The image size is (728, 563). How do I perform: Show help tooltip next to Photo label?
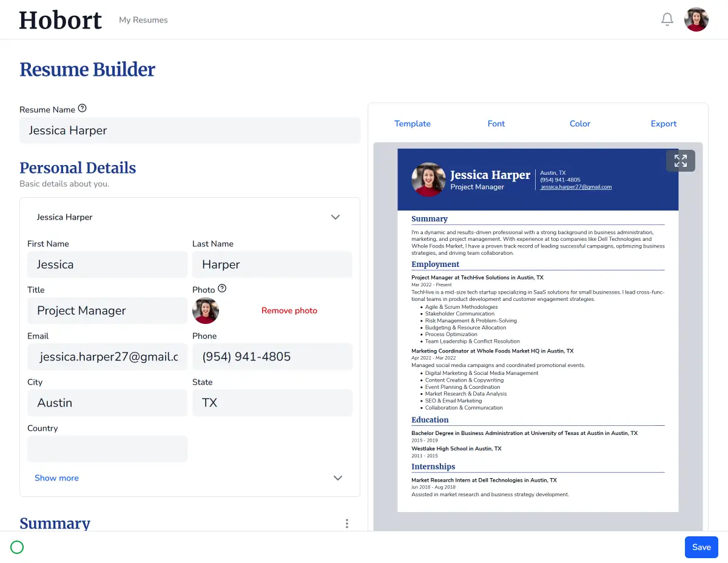point(222,289)
